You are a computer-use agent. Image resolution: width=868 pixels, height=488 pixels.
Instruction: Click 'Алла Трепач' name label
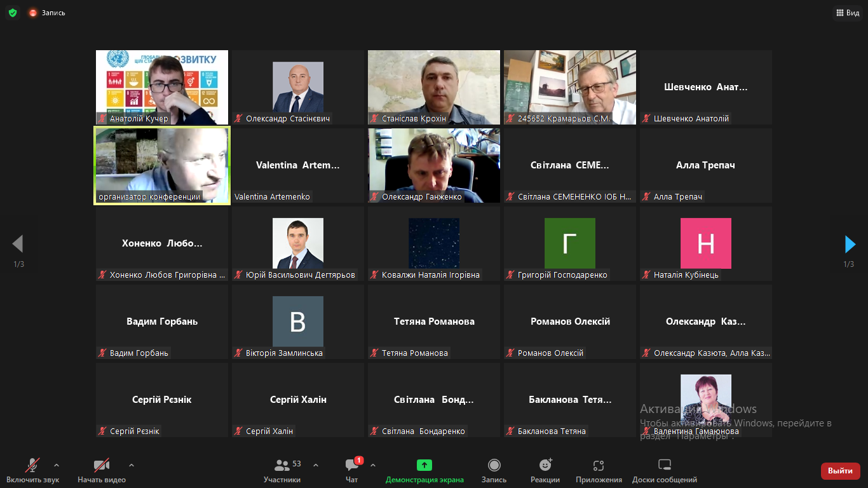(x=679, y=197)
